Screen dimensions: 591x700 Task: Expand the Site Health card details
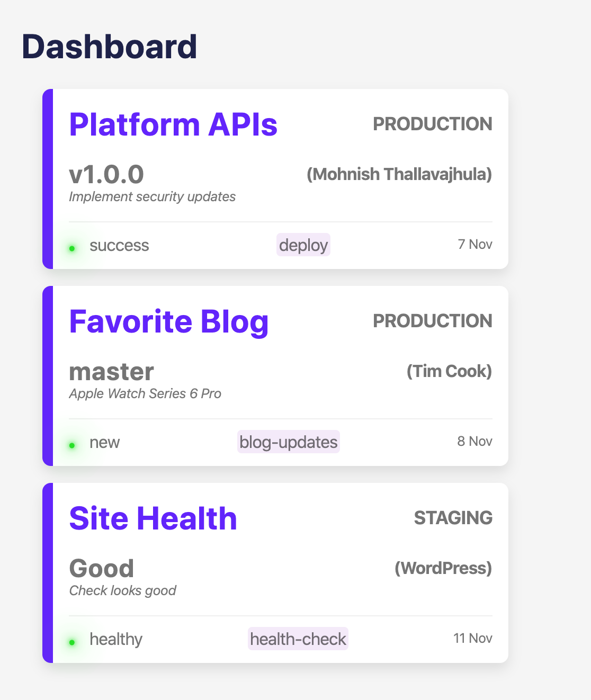click(x=275, y=572)
